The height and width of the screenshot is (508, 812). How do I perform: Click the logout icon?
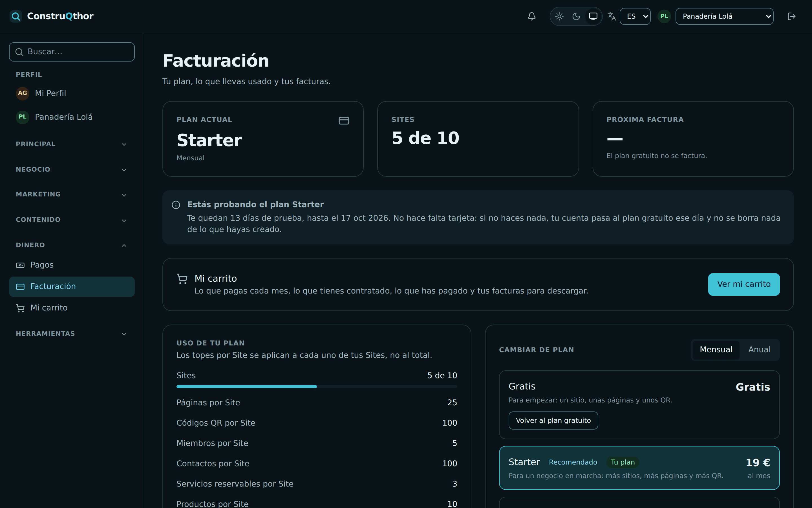click(x=791, y=16)
